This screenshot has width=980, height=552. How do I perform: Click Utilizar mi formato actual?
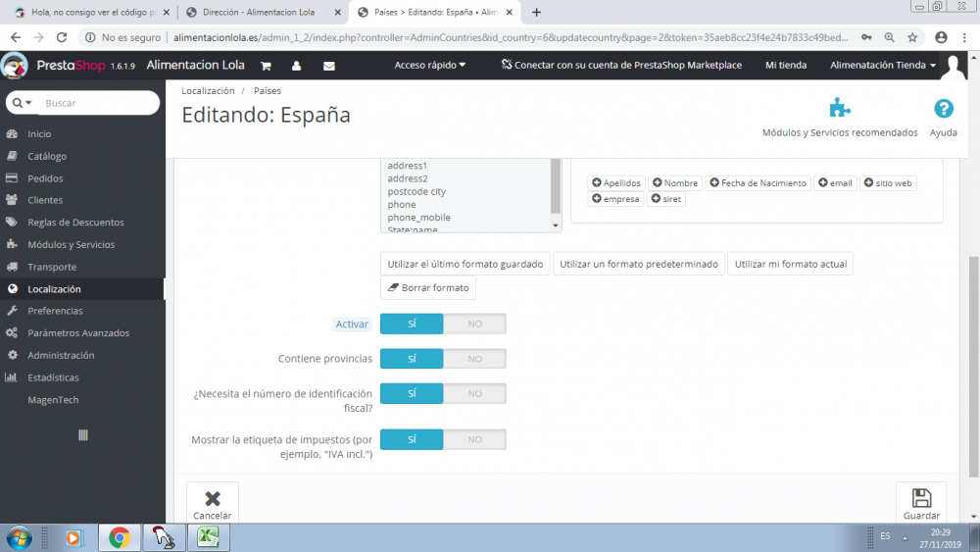791,264
